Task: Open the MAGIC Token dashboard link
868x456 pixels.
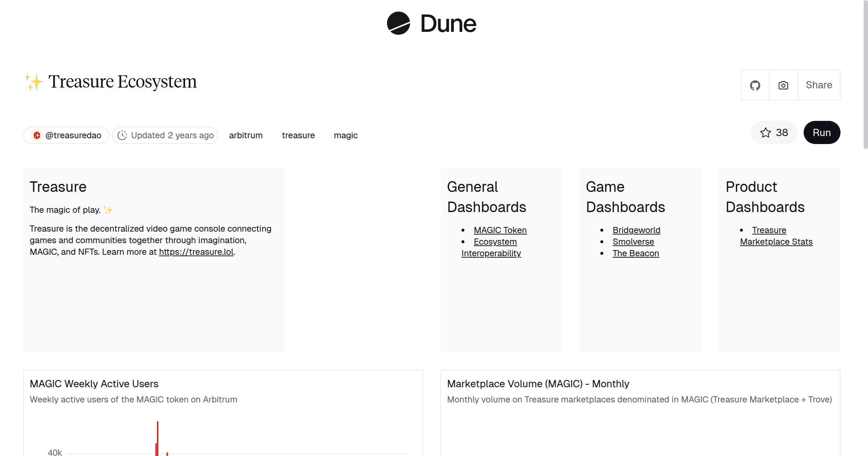Action: 500,230
